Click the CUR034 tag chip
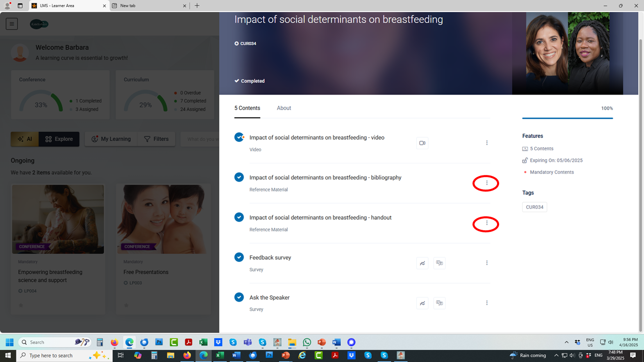 pos(534,207)
